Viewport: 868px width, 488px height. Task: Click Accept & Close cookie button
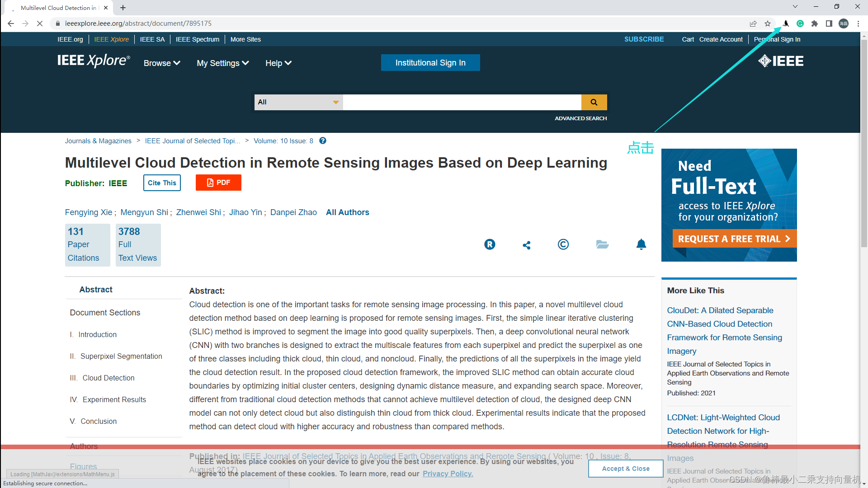coord(626,469)
